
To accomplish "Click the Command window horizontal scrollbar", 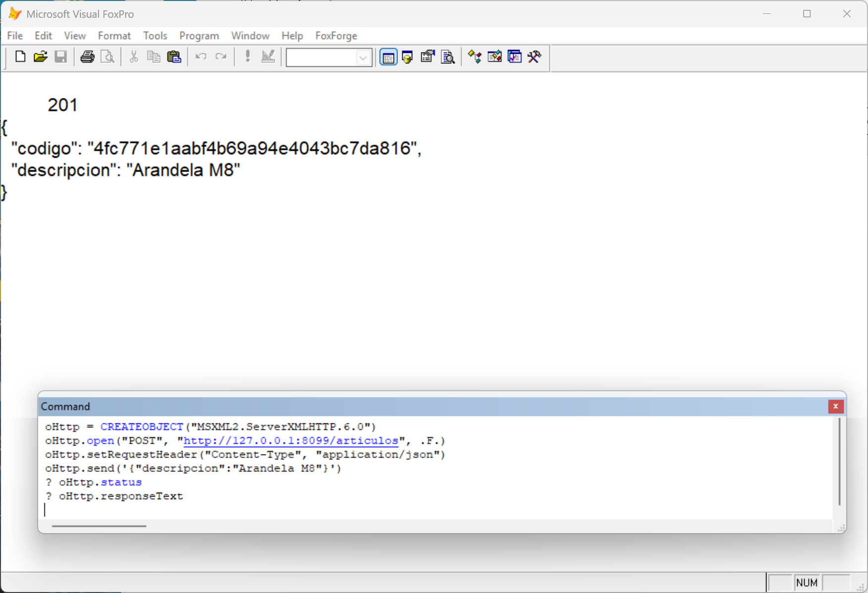I will pyautogui.click(x=99, y=526).
